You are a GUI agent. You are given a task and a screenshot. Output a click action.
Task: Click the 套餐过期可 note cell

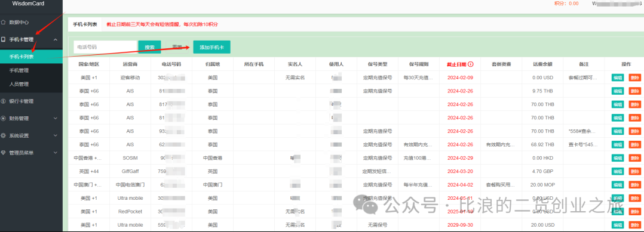click(584, 78)
